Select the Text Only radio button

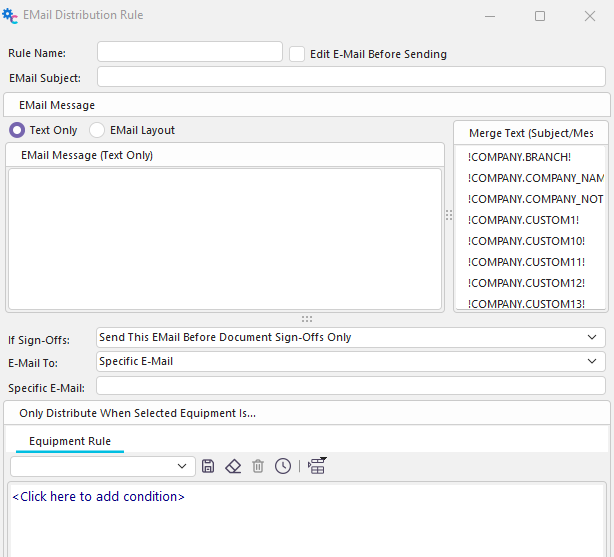[17, 130]
